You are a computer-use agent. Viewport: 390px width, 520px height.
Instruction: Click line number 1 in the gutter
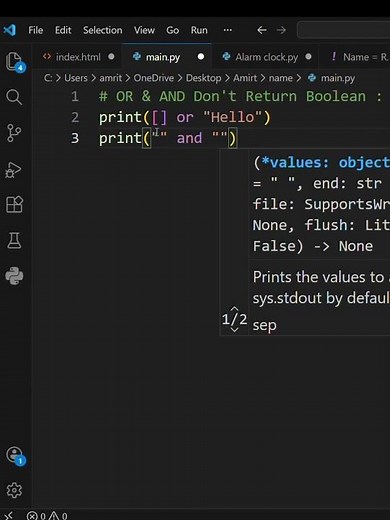75,97
